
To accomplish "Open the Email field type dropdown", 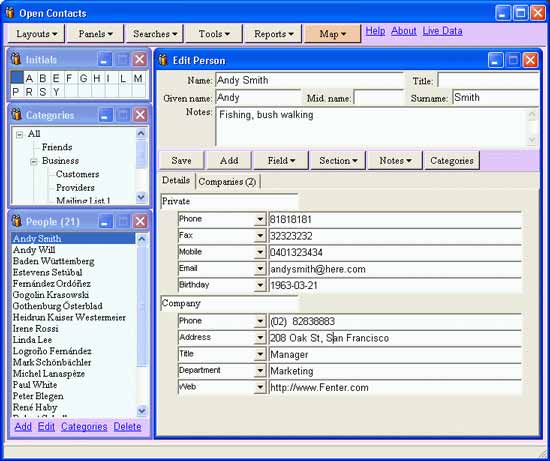I will (x=260, y=268).
